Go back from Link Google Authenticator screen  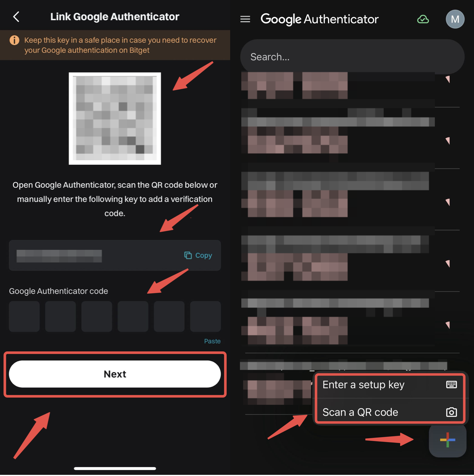pos(16,17)
